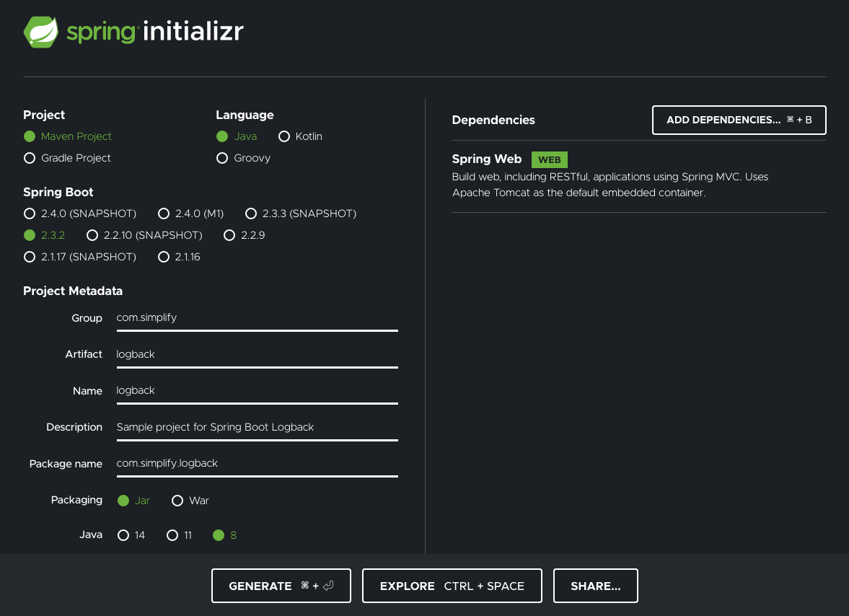Click the Description input field
The height and width of the screenshot is (616, 849).
coord(257,427)
